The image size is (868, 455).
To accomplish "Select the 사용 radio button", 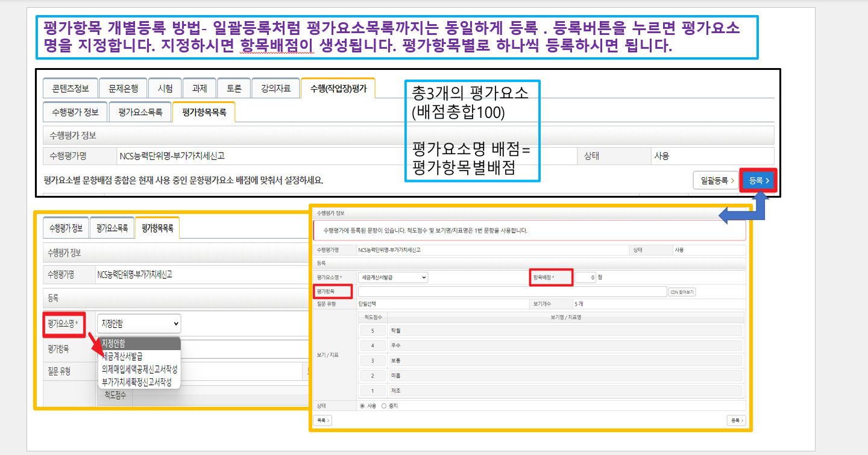I will pos(362,406).
